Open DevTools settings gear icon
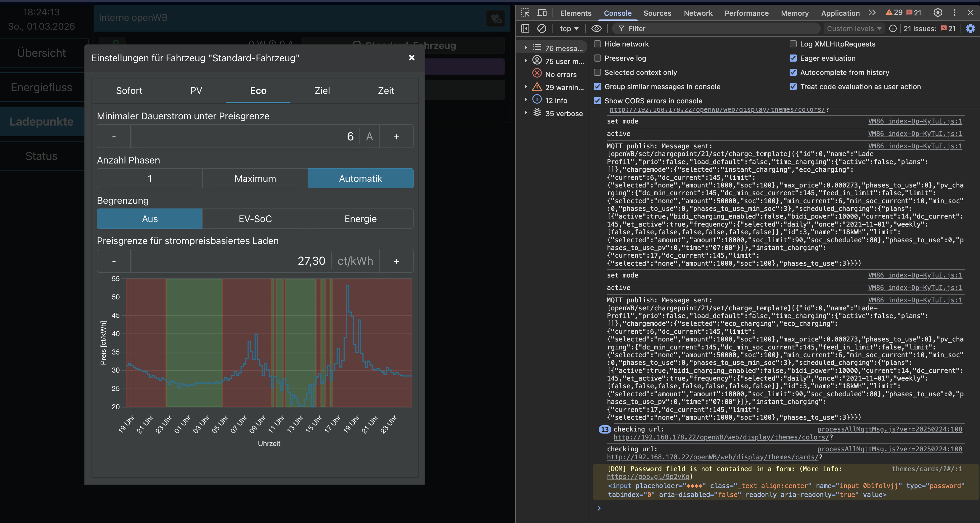 tap(938, 12)
